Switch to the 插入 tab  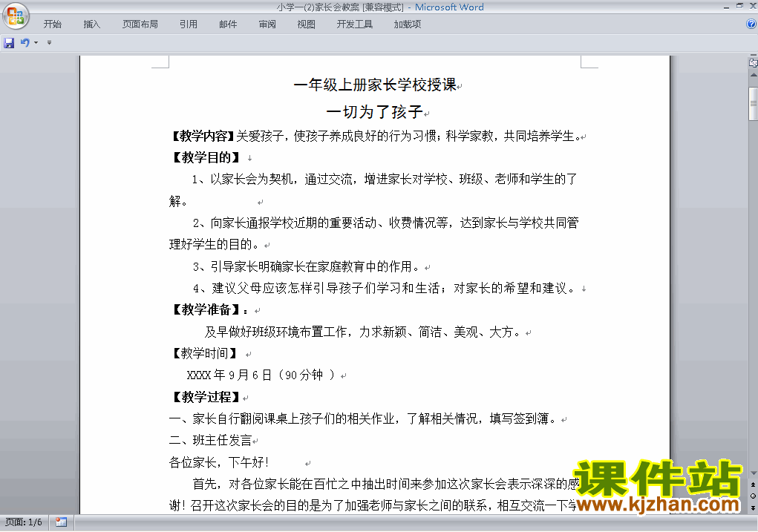coord(92,24)
